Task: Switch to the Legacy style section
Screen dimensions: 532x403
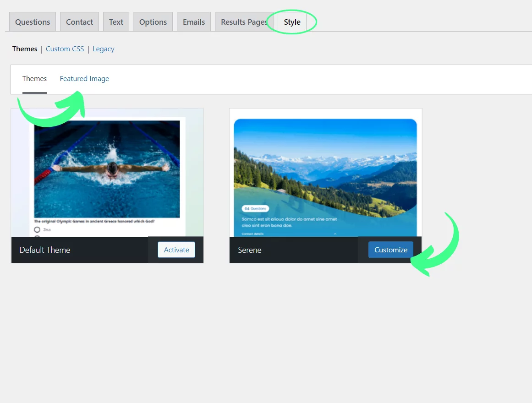Action: click(x=103, y=49)
